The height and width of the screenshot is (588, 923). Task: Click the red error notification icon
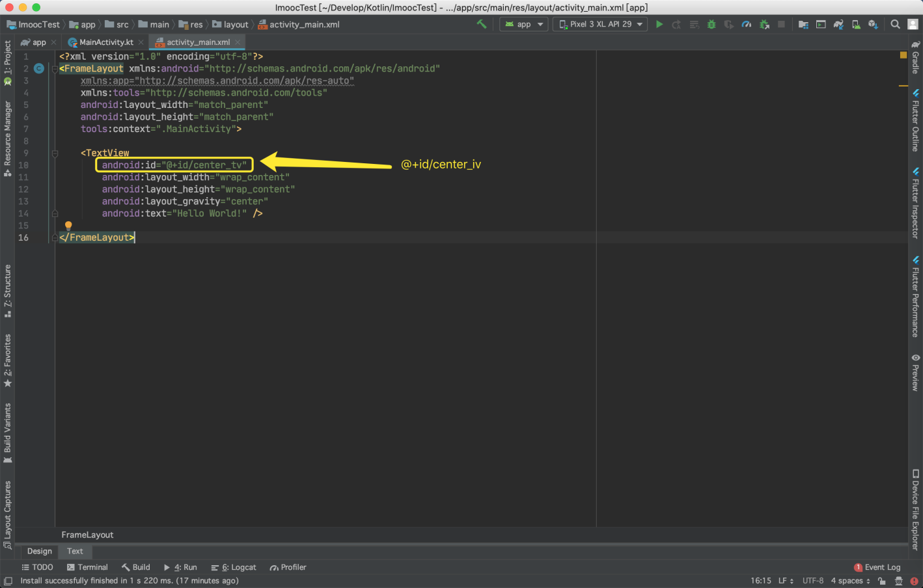[914, 581]
